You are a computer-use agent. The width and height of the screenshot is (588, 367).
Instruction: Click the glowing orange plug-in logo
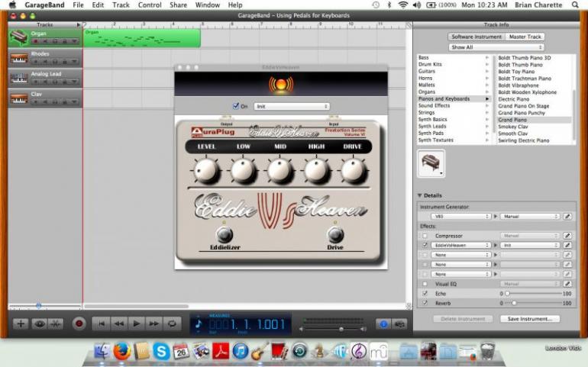[281, 85]
